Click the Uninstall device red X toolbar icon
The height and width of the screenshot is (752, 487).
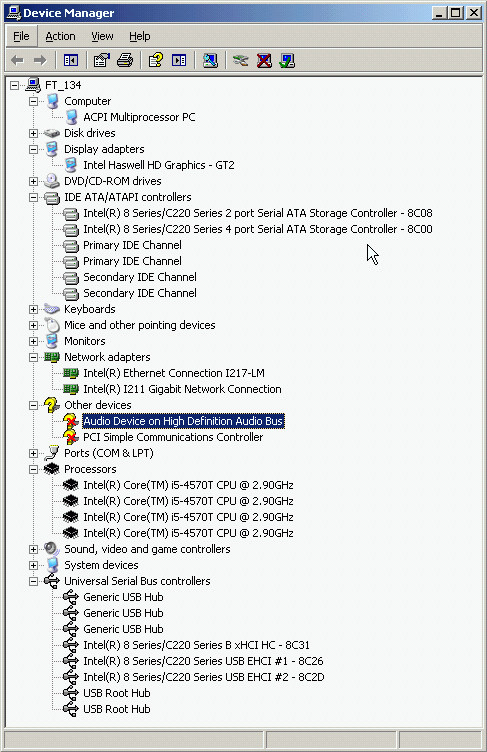point(264,60)
